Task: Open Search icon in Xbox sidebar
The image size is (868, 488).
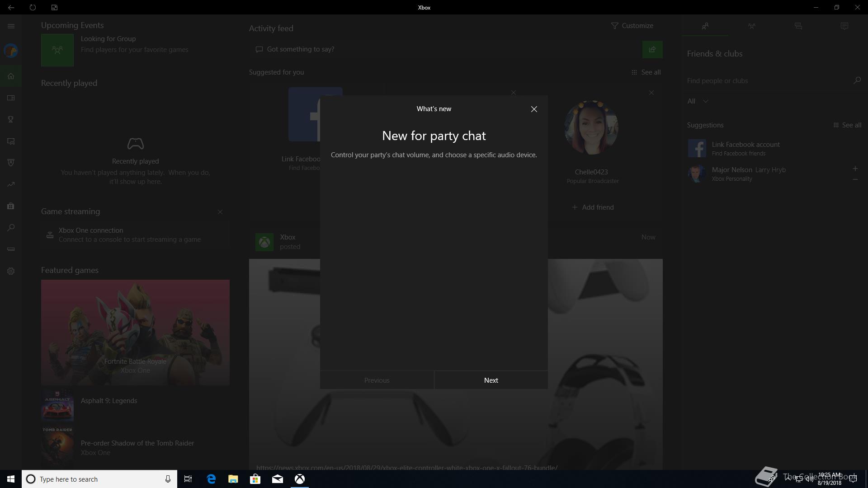Action: coord(11,228)
